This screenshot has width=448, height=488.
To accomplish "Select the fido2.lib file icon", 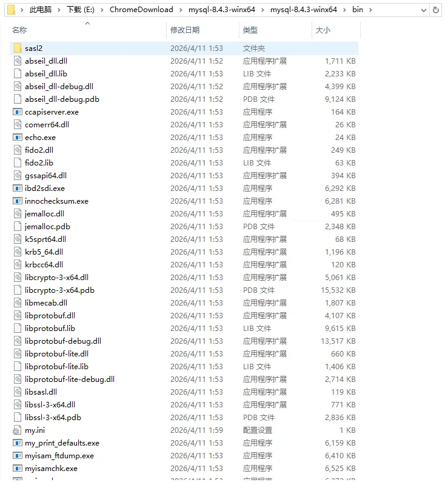I will coord(18,163).
